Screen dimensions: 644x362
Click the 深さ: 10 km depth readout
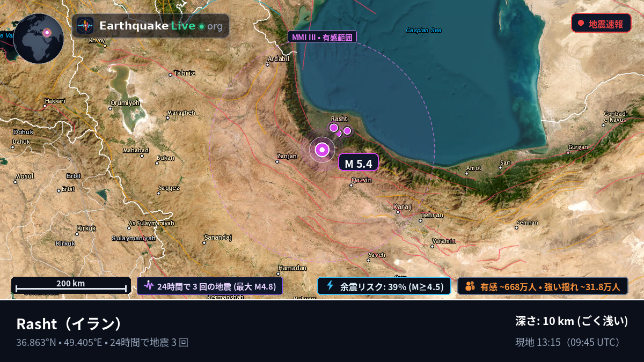[572, 321]
